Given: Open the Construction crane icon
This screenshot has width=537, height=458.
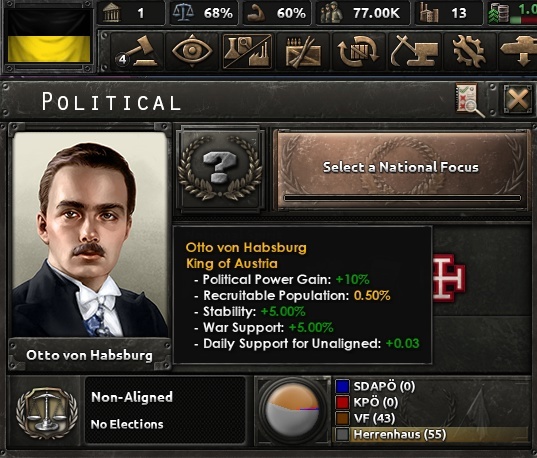Looking at the screenshot, I should click(x=414, y=51).
